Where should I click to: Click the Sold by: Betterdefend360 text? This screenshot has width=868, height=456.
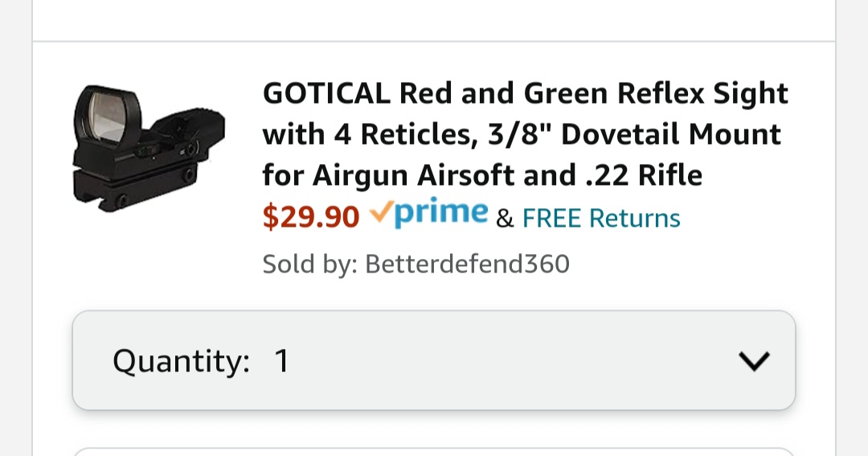pos(416,264)
